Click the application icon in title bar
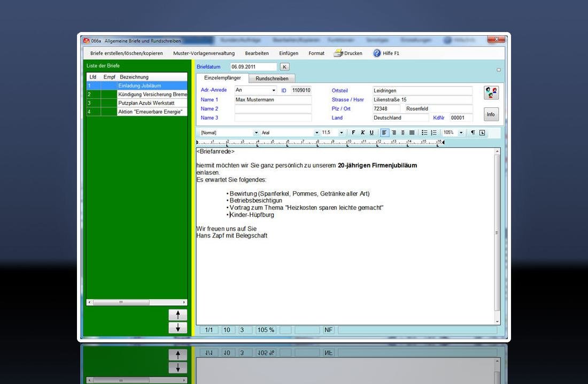 pos(86,41)
